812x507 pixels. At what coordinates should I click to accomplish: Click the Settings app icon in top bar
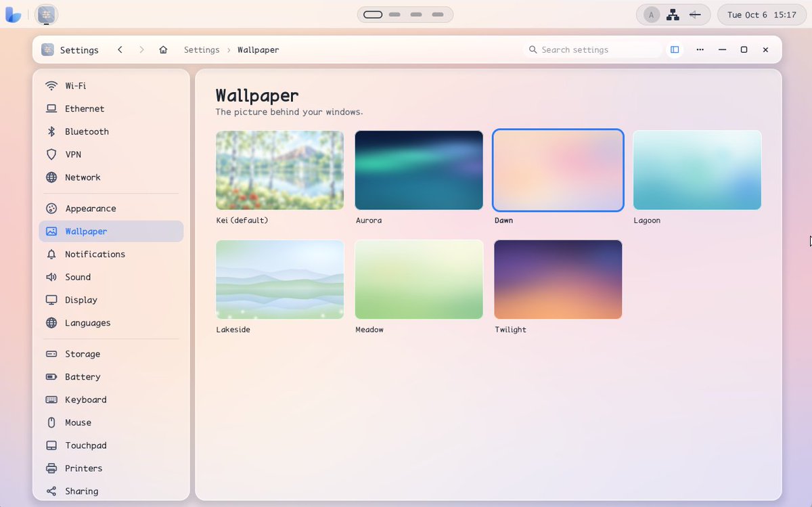pyautogui.click(x=46, y=14)
